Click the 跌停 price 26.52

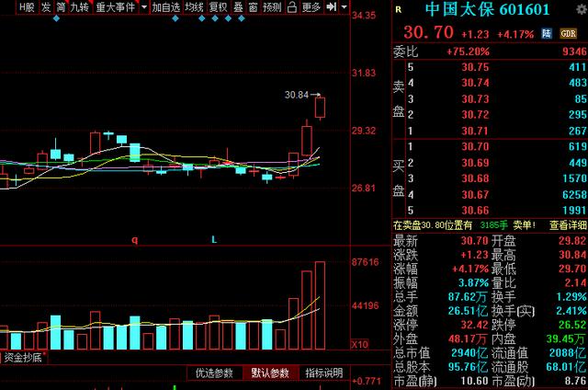click(572, 325)
